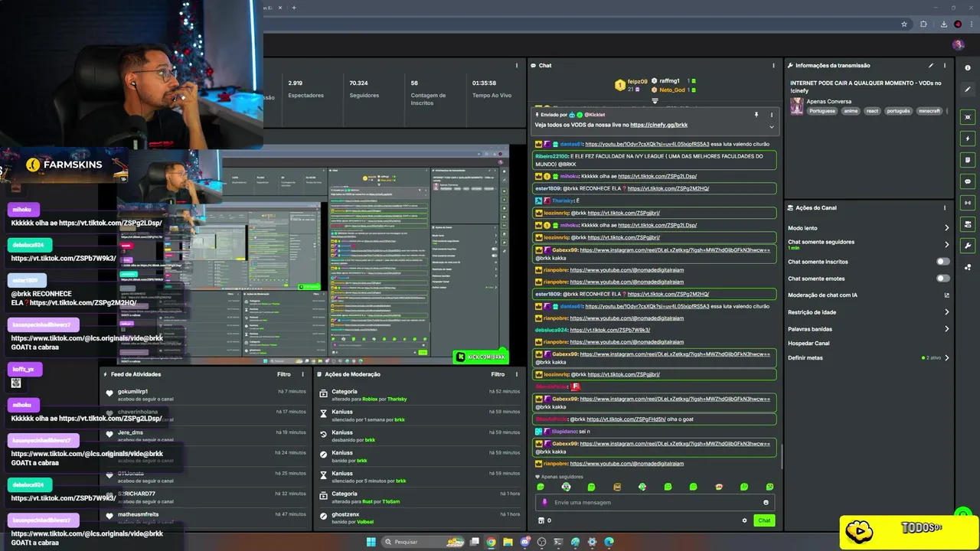Expand Restrição de idade settings
This screenshot has height=551, width=980.
(946, 312)
